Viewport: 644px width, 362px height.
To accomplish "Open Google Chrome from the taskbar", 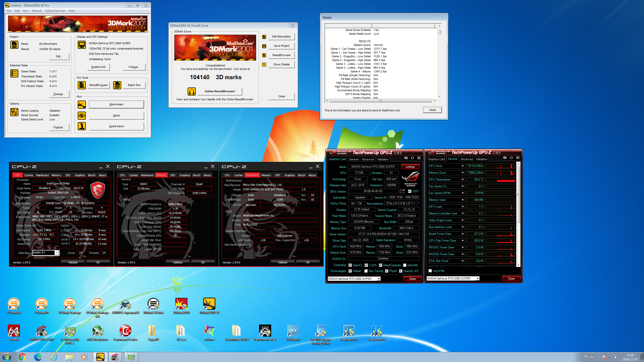I will (x=22, y=357).
